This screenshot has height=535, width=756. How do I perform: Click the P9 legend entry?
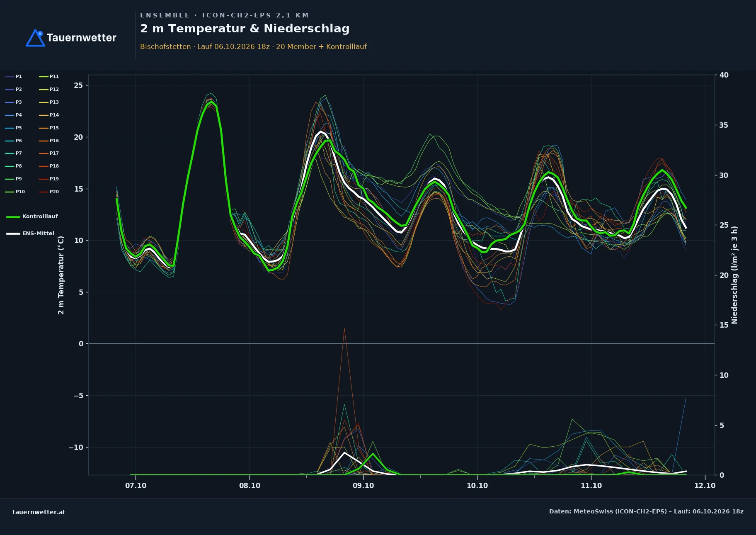click(13, 179)
